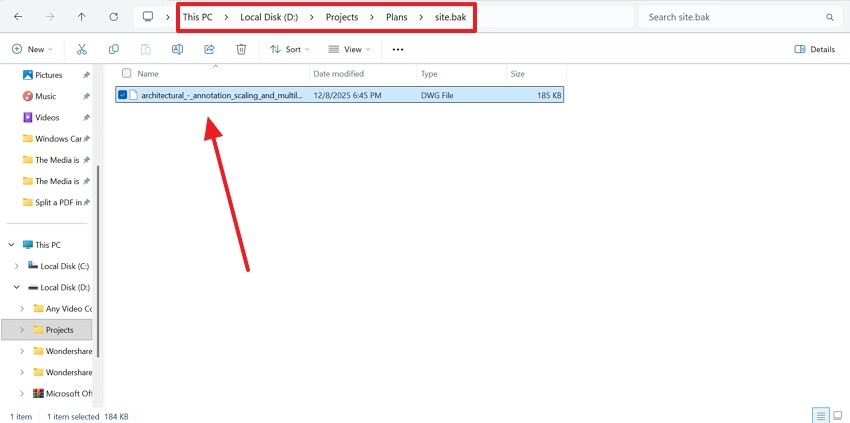This screenshot has width=850, height=423.
Task: Expand the Microsoft Of node
Action: (22, 393)
